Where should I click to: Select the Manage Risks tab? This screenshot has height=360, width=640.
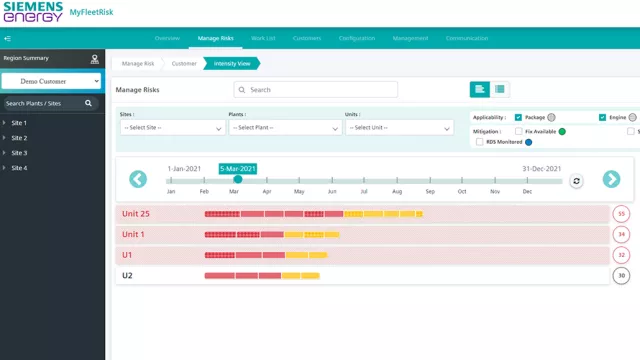pyautogui.click(x=216, y=38)
